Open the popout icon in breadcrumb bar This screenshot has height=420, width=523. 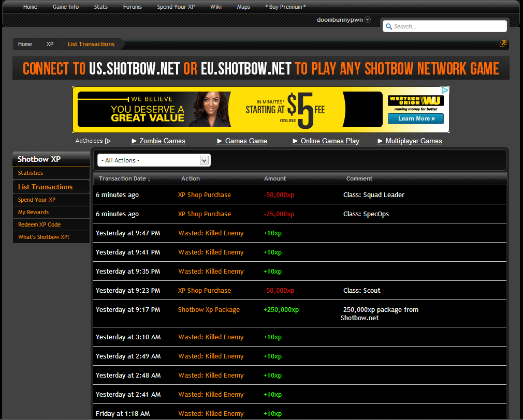(503, 44)
